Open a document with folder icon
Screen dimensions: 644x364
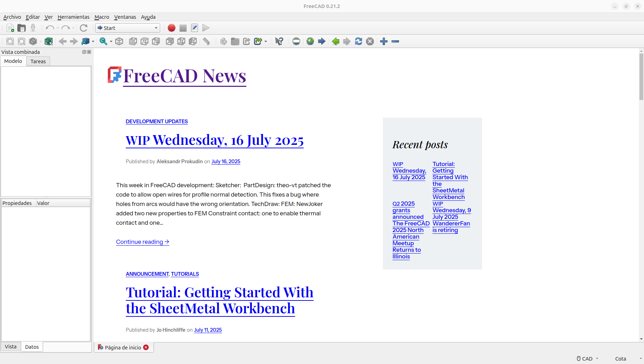click(x=22, y=28)
